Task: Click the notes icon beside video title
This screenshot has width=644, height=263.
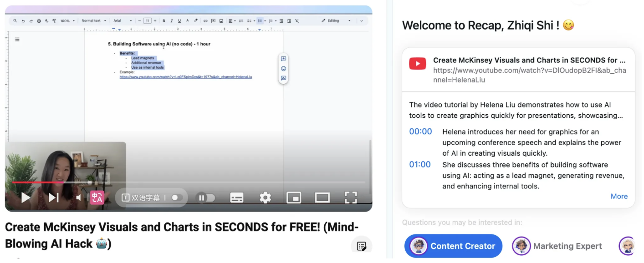Action: click(362, 246)
